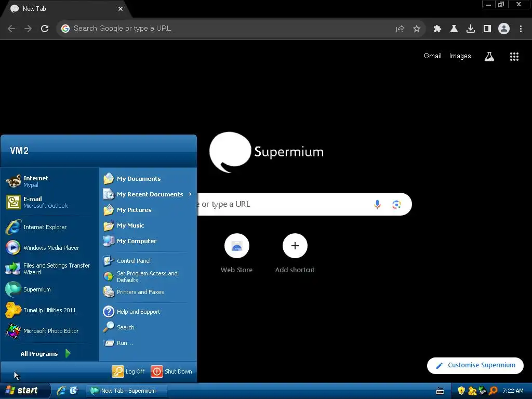Click the Shut Down button
The width and height of the screenshot is (532, 399).
point(171,372)
